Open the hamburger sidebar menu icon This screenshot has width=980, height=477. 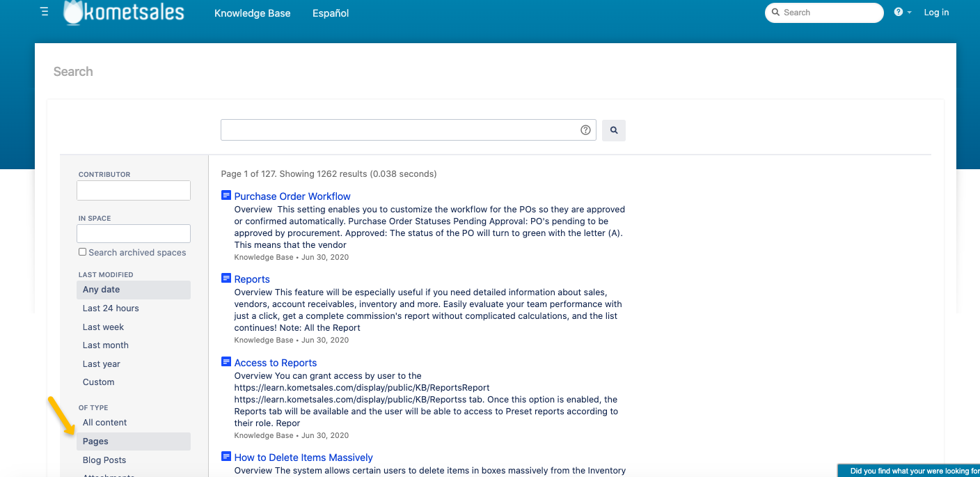[45, 12]
